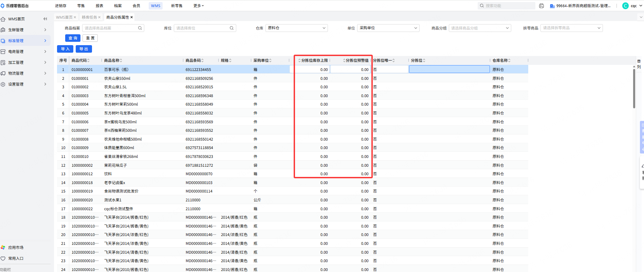The image size is (644, 272).
Task: Click the 常用入口 heart icon
Action: (x=3, y=258)
